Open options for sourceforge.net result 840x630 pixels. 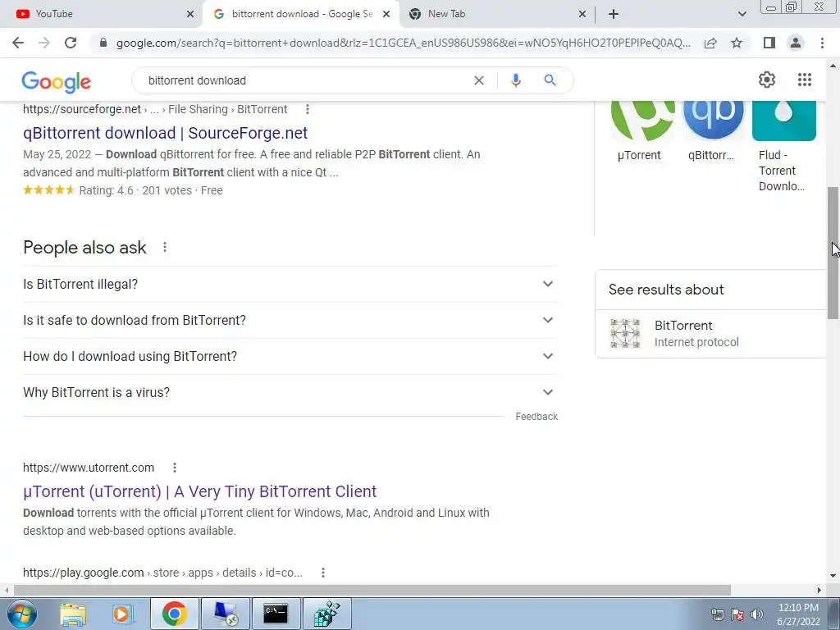click(307, 109)
